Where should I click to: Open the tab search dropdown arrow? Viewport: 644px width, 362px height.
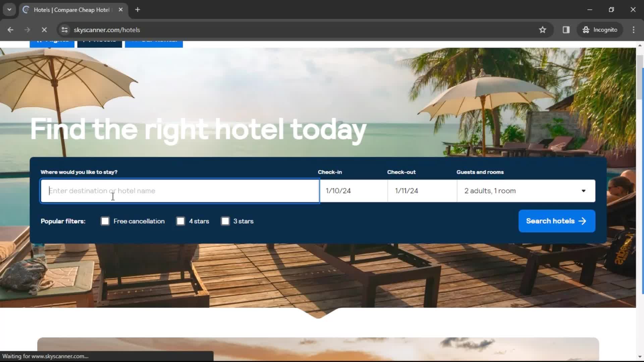(x=9, y=10)
